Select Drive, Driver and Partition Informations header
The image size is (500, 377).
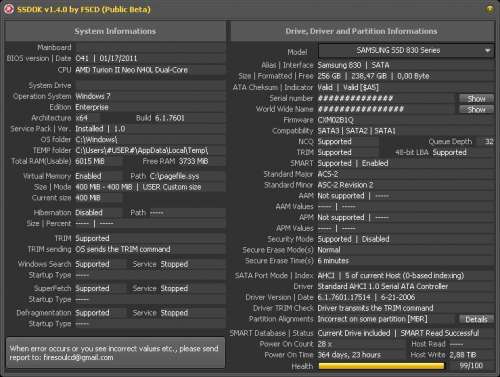point(362,31)
